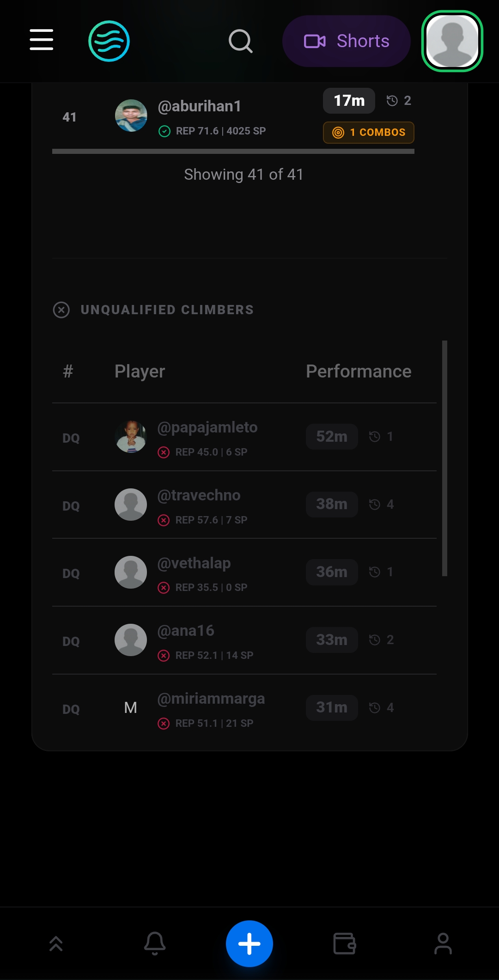Open @aburihan1 profile link
This screenshot has width=499, height=980.
[199, 106]
